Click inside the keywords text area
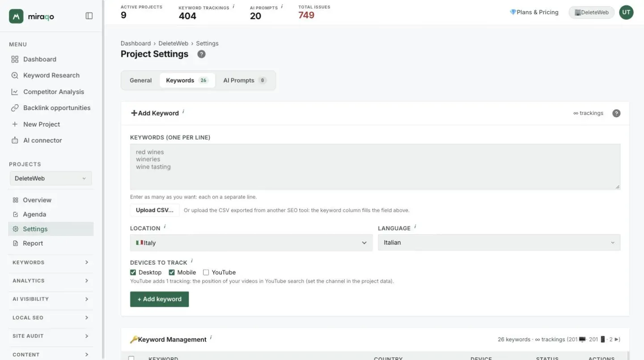 point(375,167)
